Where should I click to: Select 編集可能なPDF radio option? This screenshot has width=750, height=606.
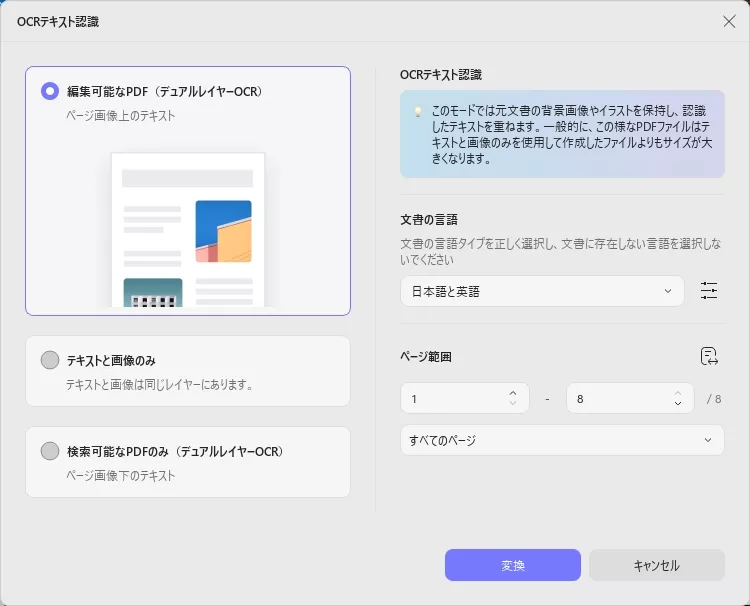[x=50, y=91]
